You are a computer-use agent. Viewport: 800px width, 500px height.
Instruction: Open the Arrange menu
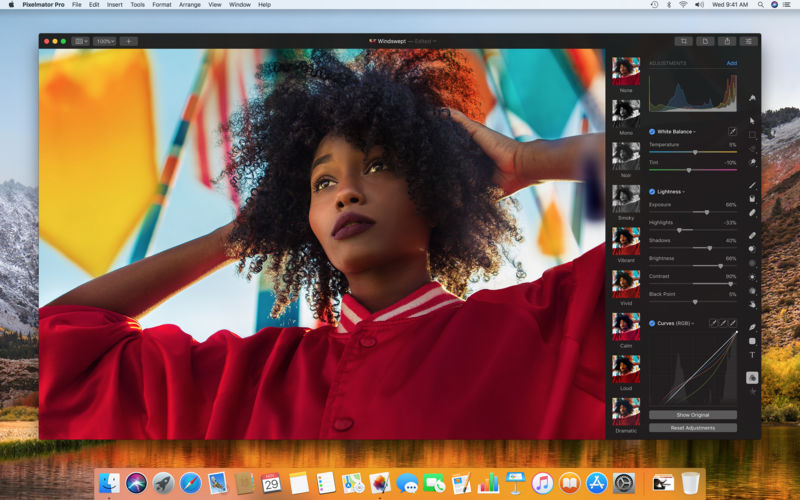(x=189, y=5)
